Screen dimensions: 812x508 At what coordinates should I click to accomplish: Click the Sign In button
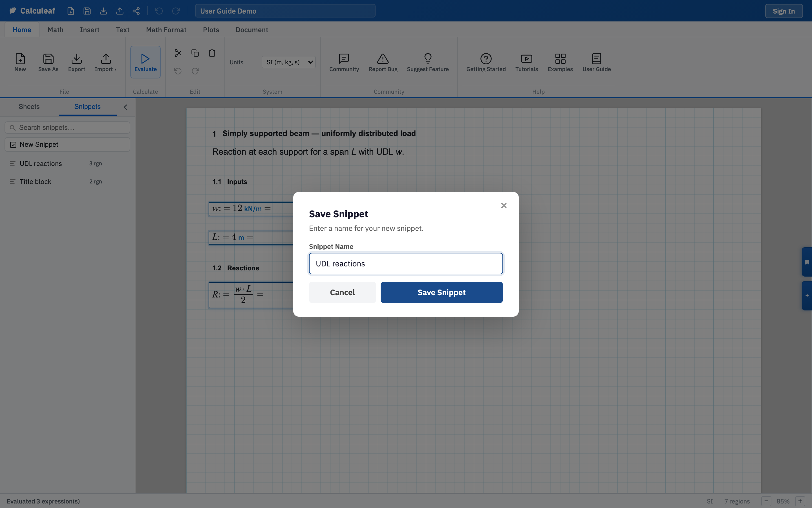pos(784,11)
